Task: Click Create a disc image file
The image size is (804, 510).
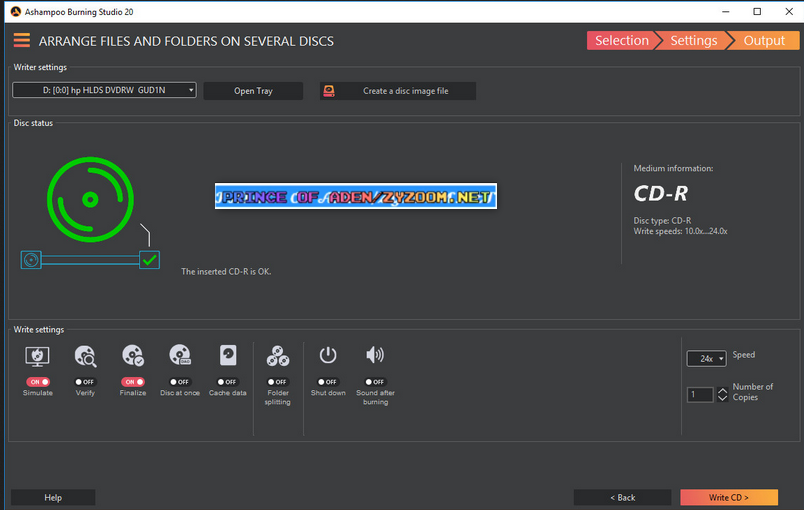Action: click(x=398, y=91)
